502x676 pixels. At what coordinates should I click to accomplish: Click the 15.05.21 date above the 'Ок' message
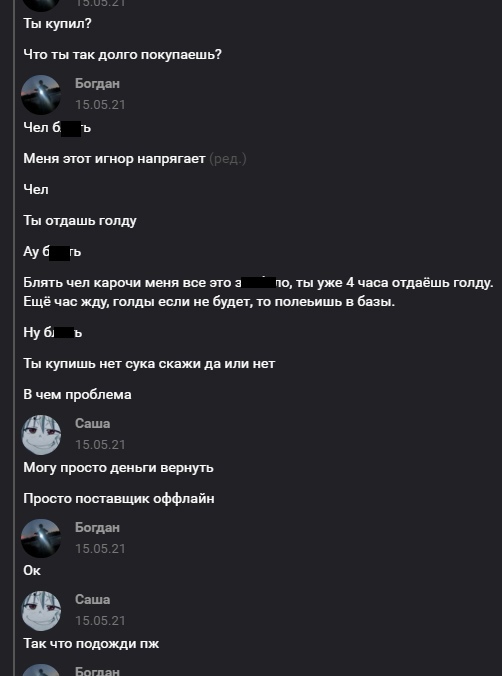tap(100, 548)
